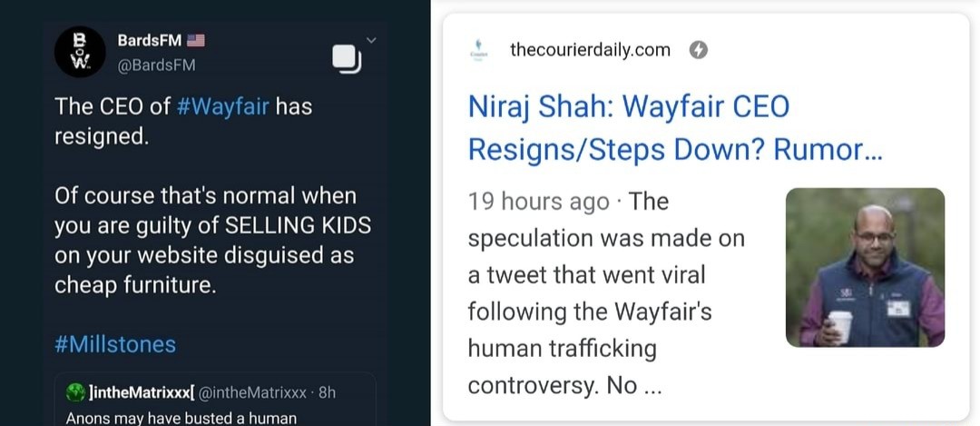This screenshot has height=426, width=980.
Task: Click the US flag emoji beside BardsFM
Action: pyautogui.click(x=196, y=41)
